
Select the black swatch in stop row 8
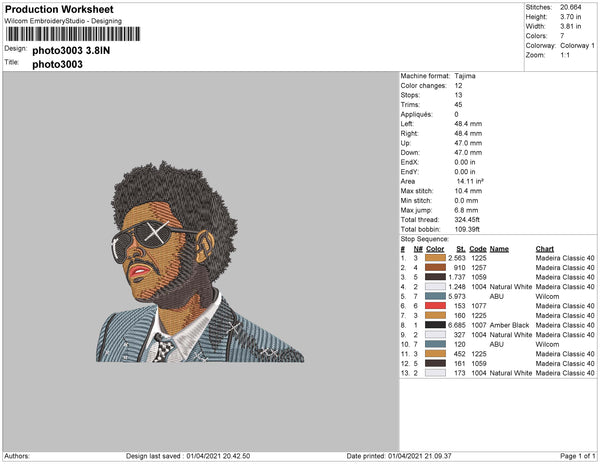[435, 325]
